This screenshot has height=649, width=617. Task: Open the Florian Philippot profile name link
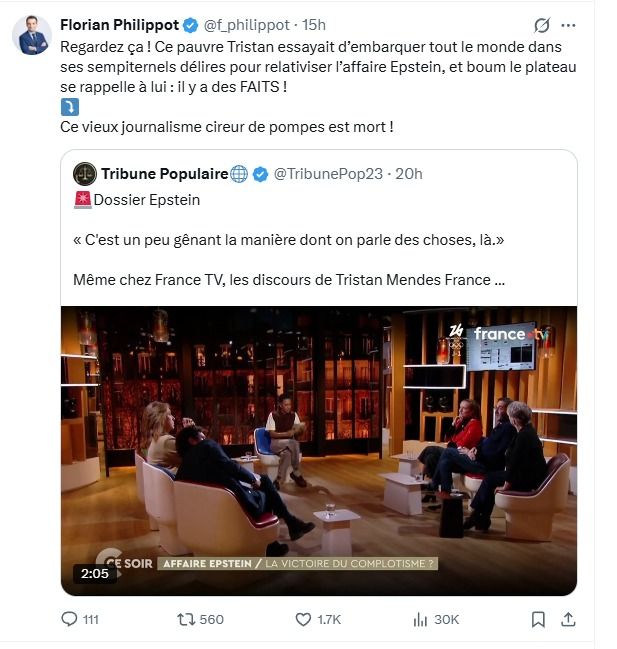click(x=120, y=24)
